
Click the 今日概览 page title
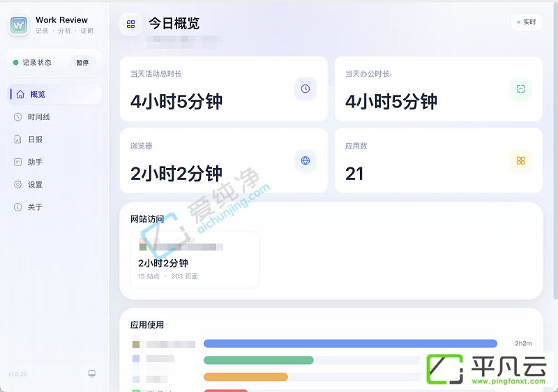(x=174, y=24)
